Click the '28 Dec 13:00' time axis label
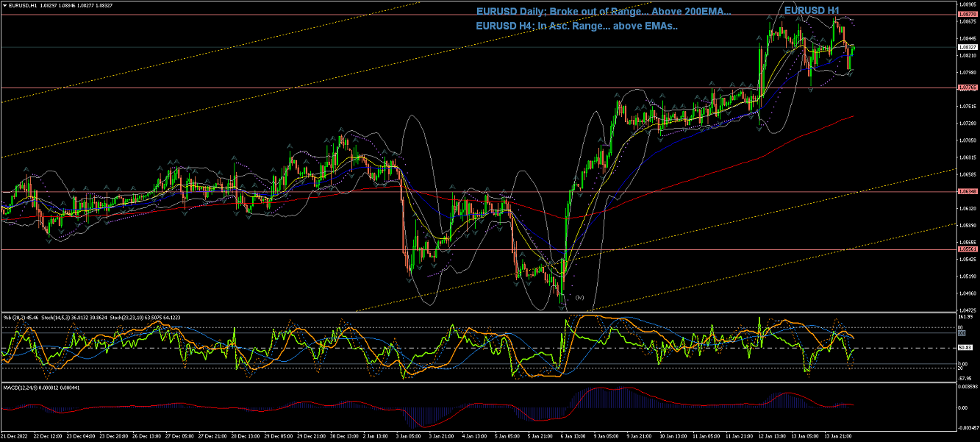Screen dimensions: 980x442 coord(246,436)
